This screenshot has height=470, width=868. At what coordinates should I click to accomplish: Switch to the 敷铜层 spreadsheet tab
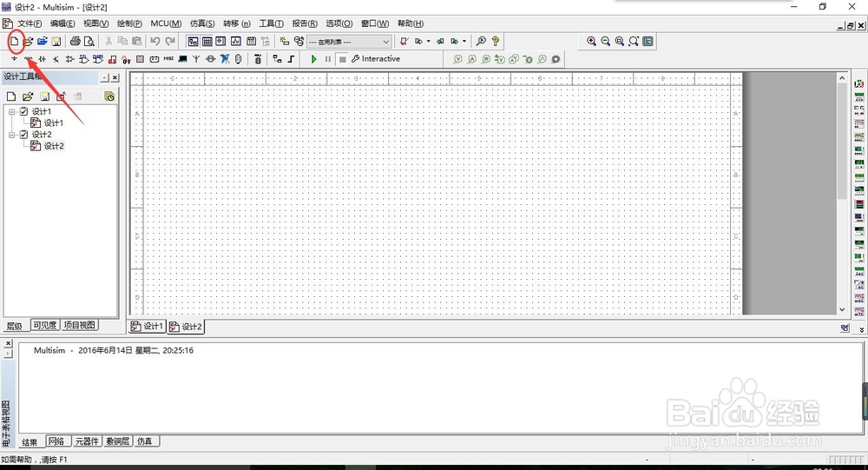tap(118, 441)
